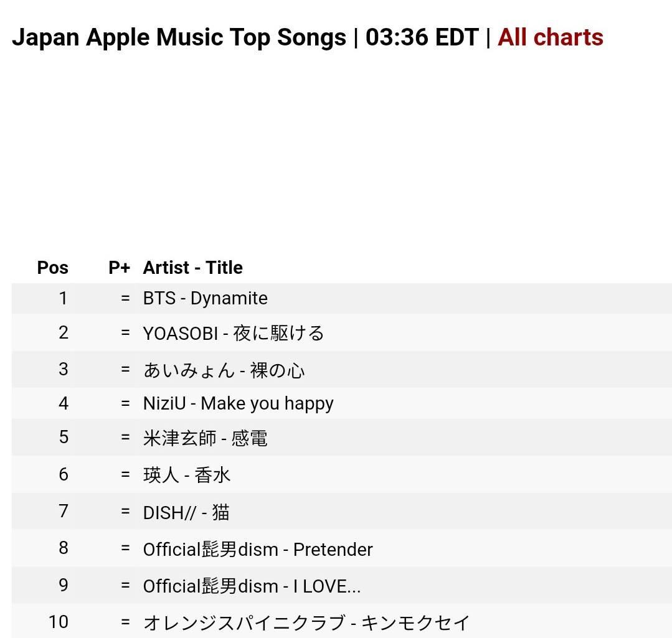The image size is (672, 638).
Task: Click the あいみょん - 裸の心 song entry
Action: pos(224,370)
